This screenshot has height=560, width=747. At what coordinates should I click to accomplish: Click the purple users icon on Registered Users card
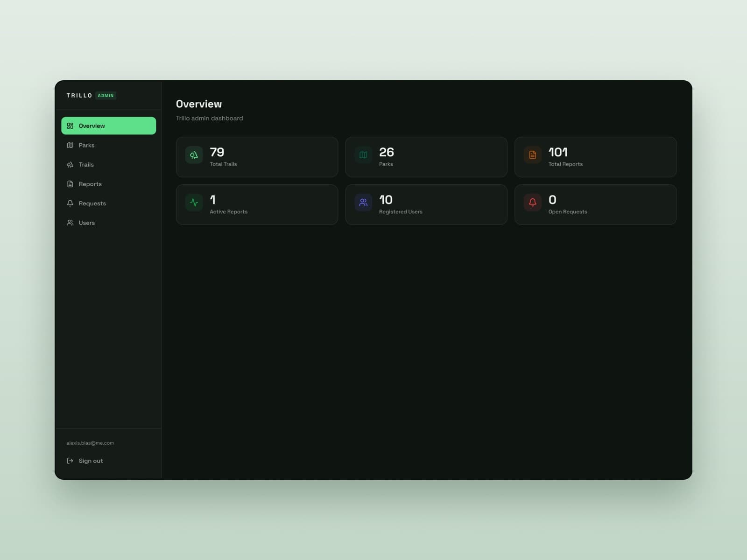[x=363, y=203]
